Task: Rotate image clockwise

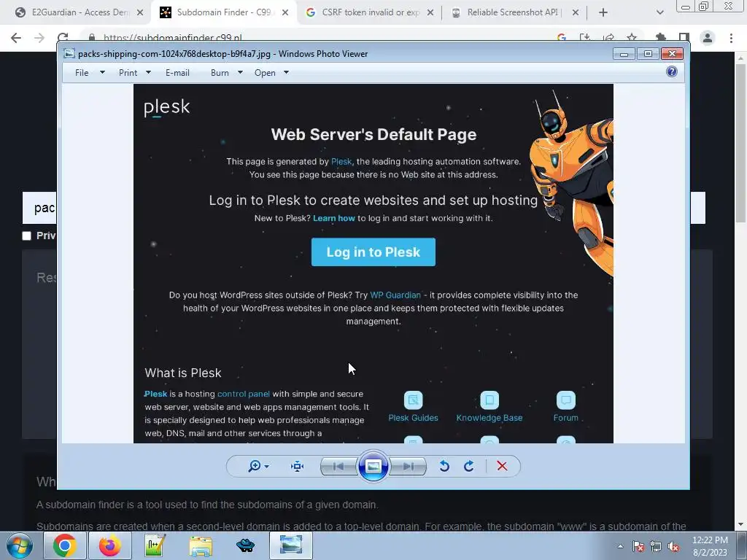Action: 469,466
